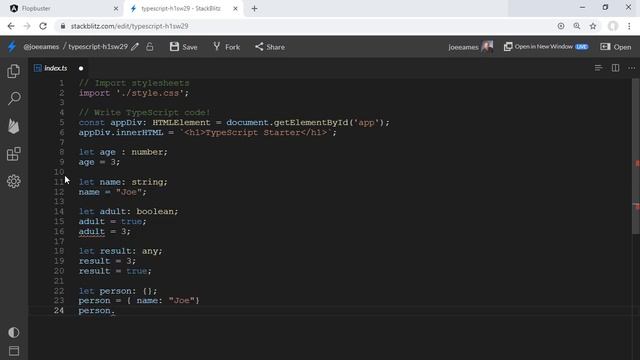Click on 'let result: any;' line
The width and height of the screenshot is (640, 360).
point(120,251)
